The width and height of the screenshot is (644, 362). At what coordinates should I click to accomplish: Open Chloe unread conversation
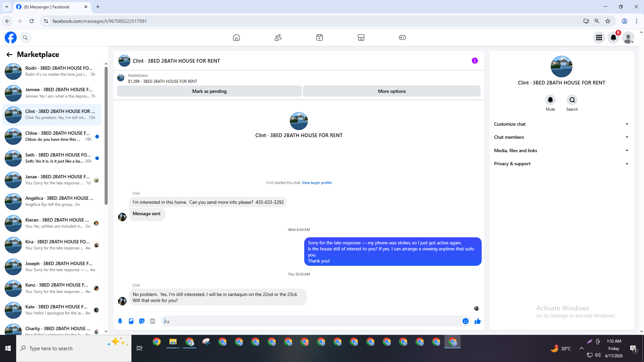click(x=52, y=136)
